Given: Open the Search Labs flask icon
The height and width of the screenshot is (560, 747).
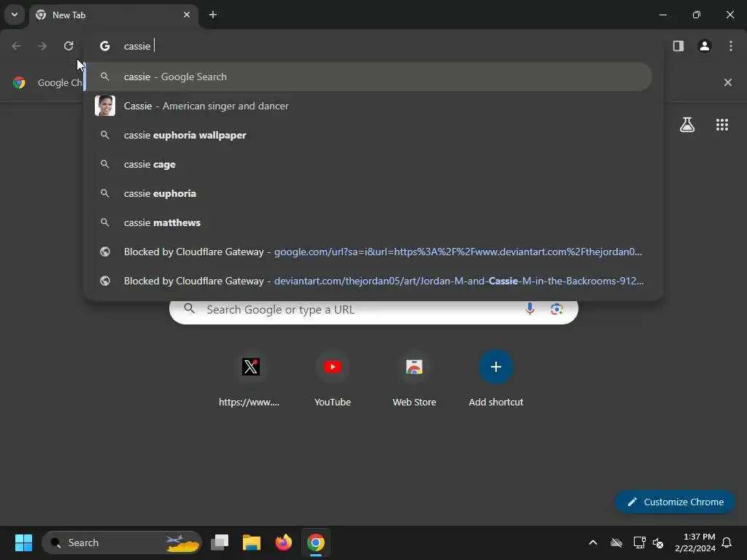Looking at the screenshot, I should coord(687,125).
